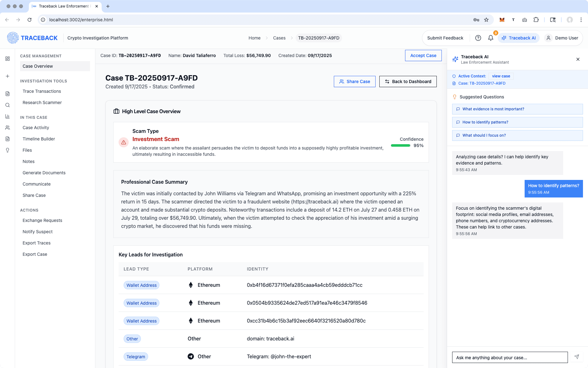
Task: Select Trace Transactions in the sidebar
Action: 42,91
